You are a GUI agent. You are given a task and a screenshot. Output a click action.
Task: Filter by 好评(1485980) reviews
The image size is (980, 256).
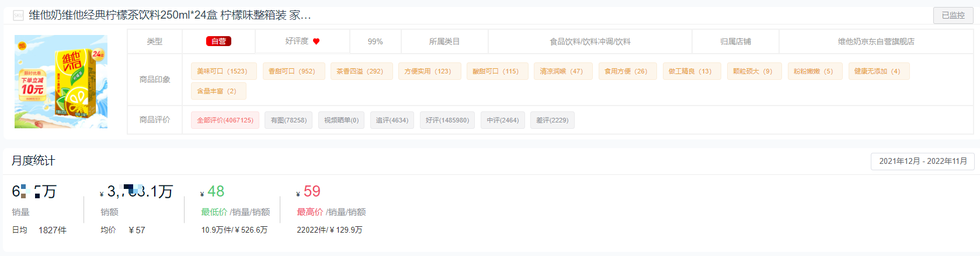(x=447, y=120)
